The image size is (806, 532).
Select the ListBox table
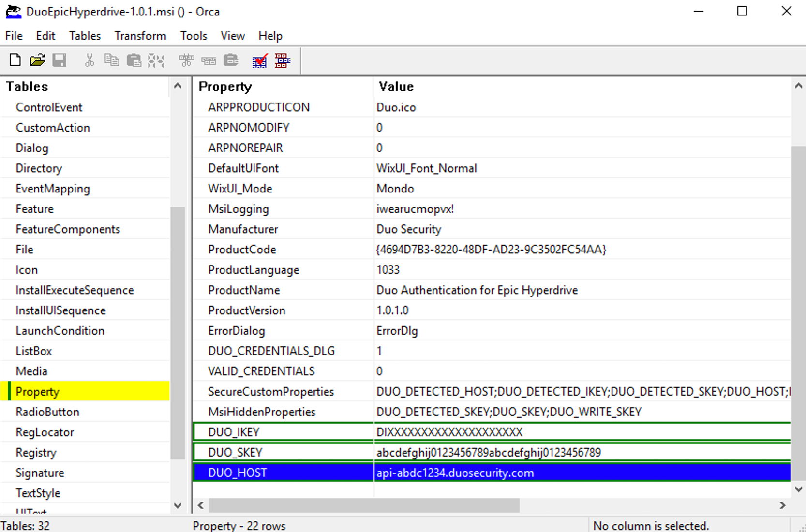pyautogui.click(x=33, y=351)
